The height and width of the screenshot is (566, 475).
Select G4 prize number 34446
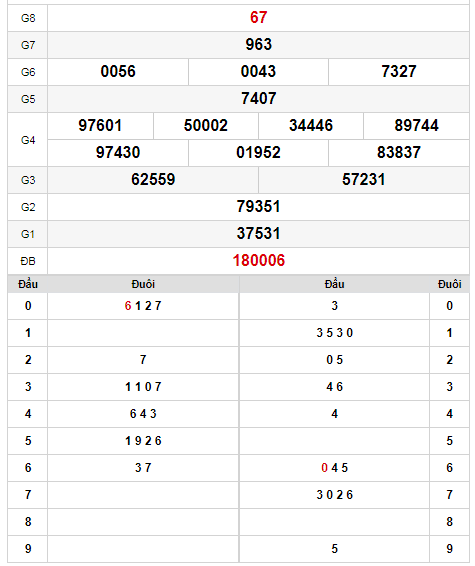pos(311,126)
